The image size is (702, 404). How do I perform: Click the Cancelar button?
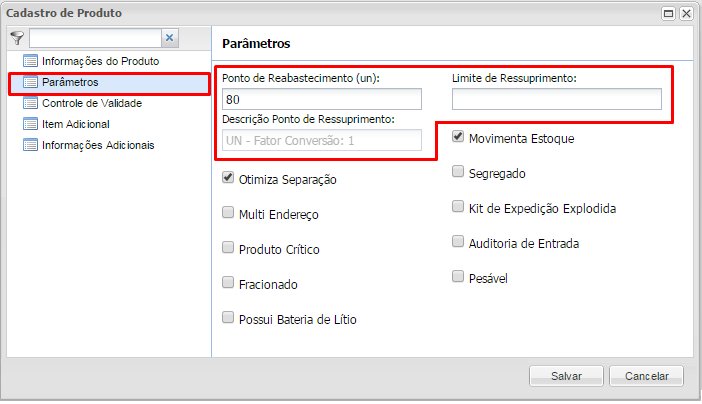[x=646, y=376]
